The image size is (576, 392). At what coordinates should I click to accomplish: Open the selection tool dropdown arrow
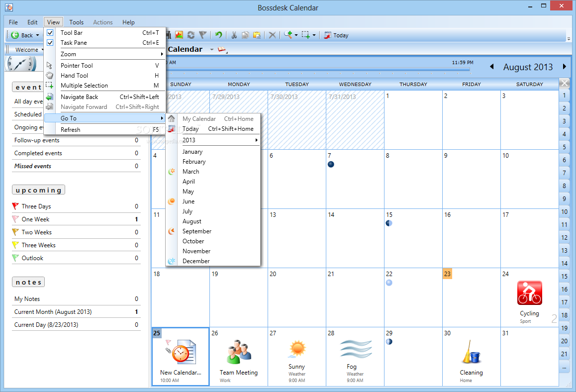click(x=314, y=35)
